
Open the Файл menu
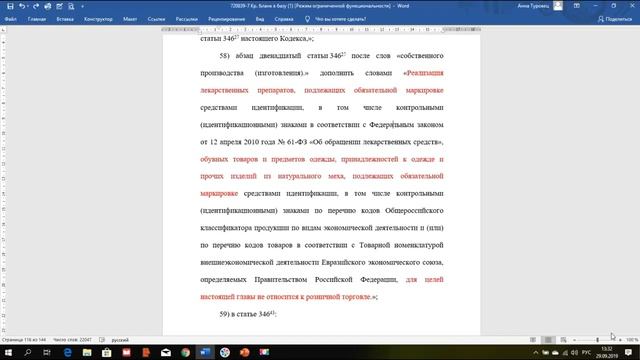11,19
